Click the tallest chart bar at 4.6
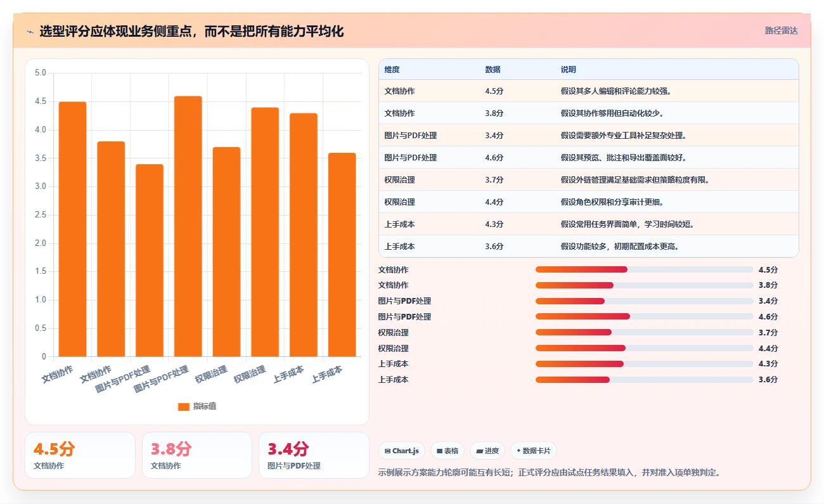The width and height of the screenshot is (824, 504). pos(188,226)
